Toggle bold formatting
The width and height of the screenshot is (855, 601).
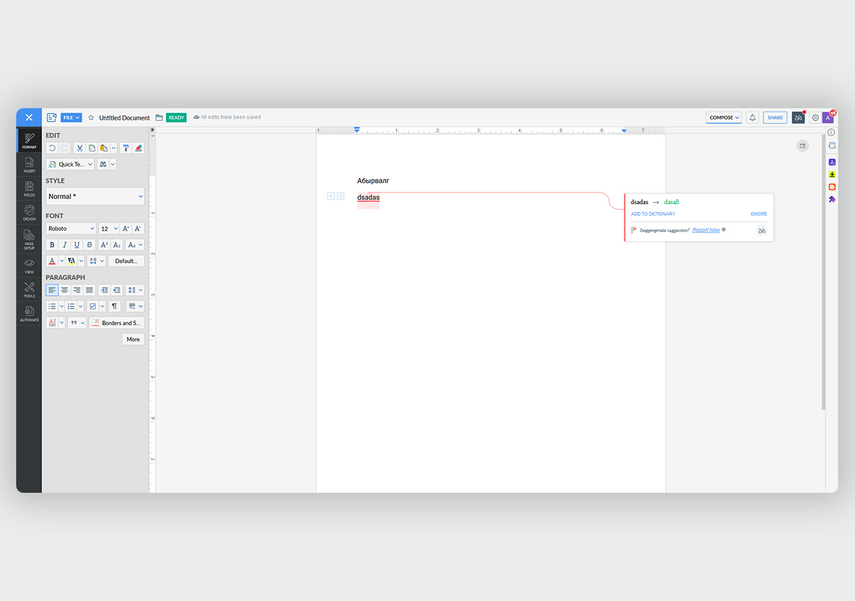pos(52,245)
